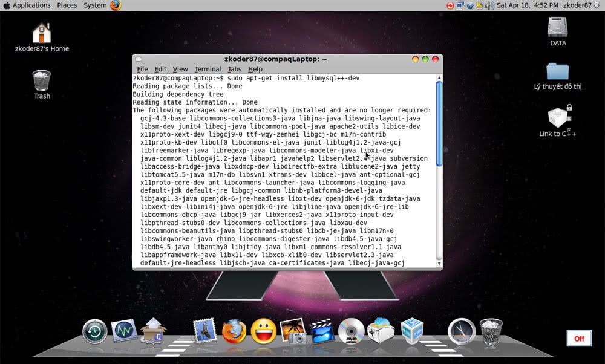
Task: Launch Firefox from the dock
Action: click(x=234, y=331)
